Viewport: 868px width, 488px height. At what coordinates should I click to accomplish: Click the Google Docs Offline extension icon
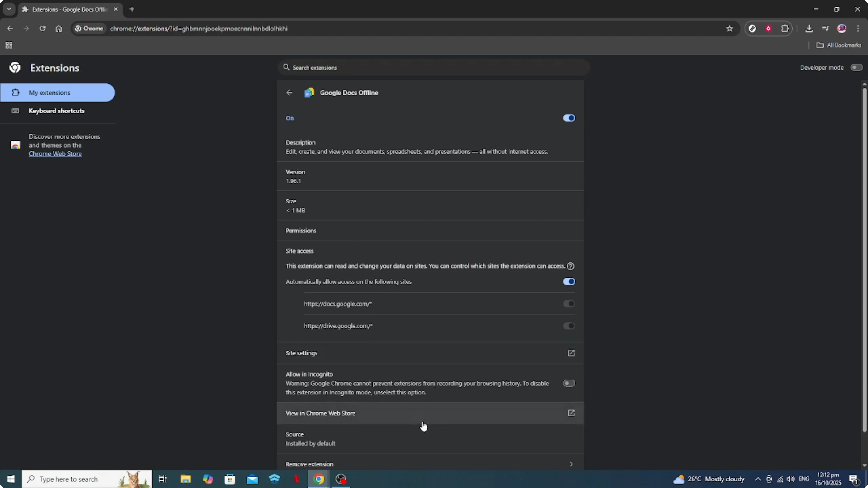309,93
